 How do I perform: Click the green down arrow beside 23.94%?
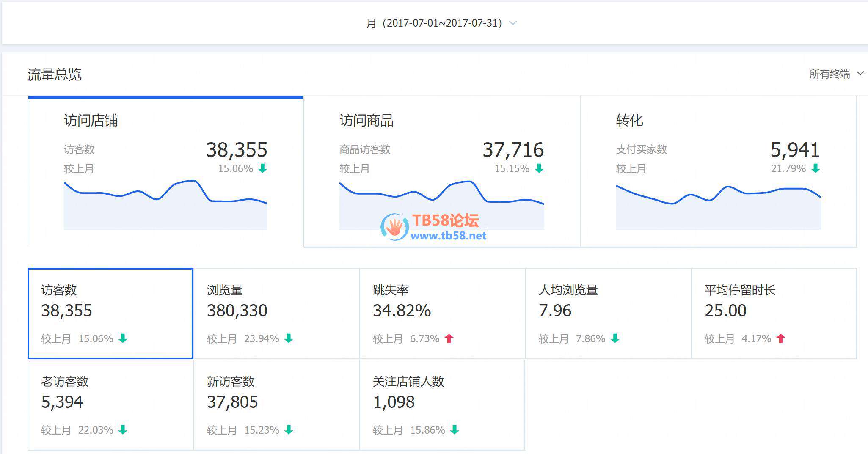coord(289,338)
